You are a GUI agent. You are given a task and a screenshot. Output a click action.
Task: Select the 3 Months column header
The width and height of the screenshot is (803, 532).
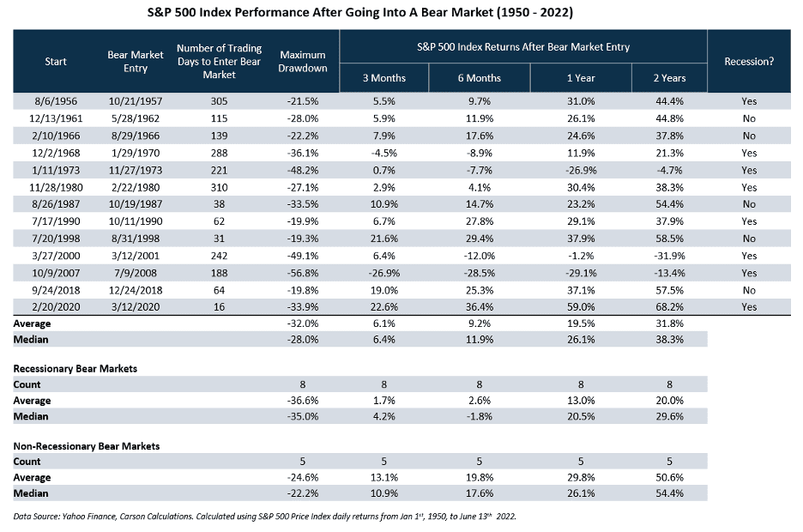point(383,78)
